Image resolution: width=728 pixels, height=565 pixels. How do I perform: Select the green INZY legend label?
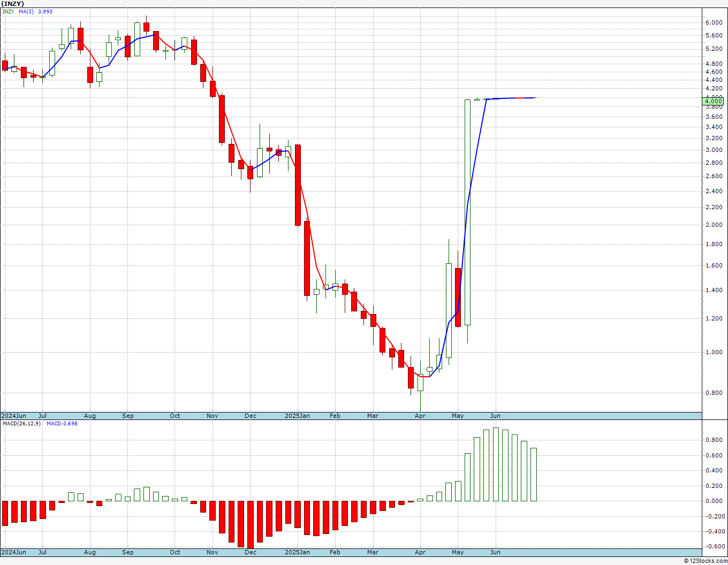(8, 11)
